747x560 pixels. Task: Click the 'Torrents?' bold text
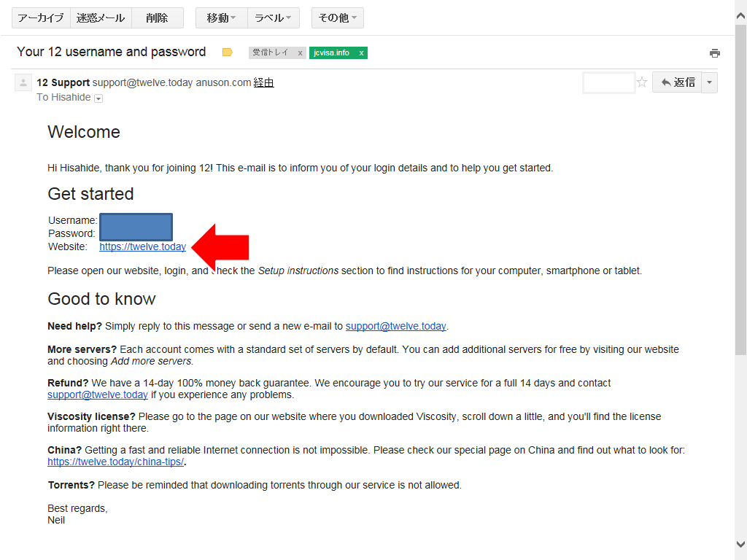click(x=71, y=485)
